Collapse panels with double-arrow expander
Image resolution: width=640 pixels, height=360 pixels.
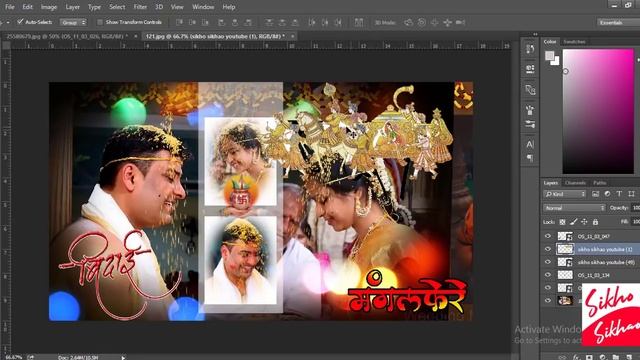tap(535, 34)
